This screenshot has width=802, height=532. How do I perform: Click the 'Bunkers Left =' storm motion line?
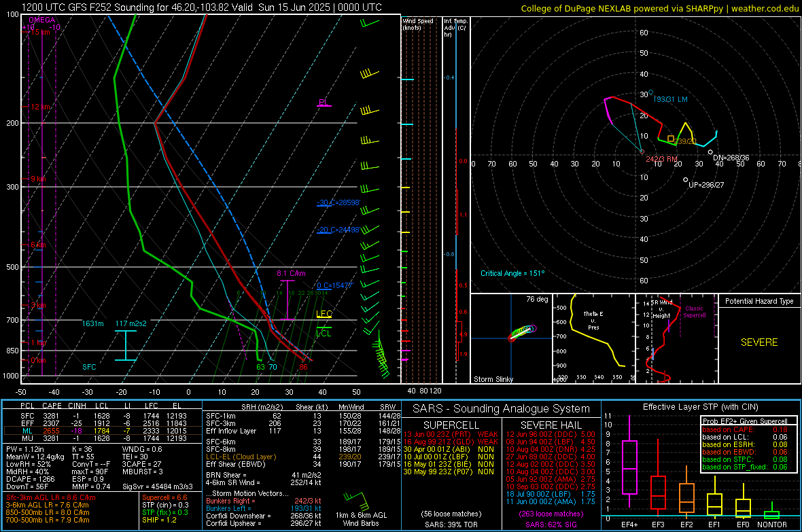(x=264, y=508)
